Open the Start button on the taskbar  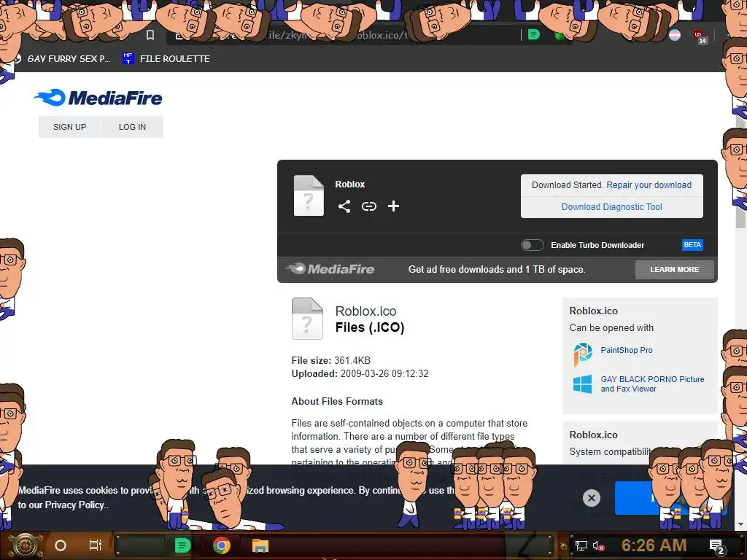pyautogui.click(x=26, y=545)
